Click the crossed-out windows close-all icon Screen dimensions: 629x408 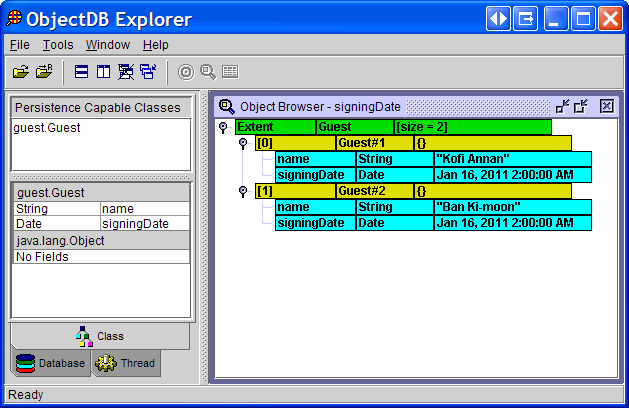point(126,72)
